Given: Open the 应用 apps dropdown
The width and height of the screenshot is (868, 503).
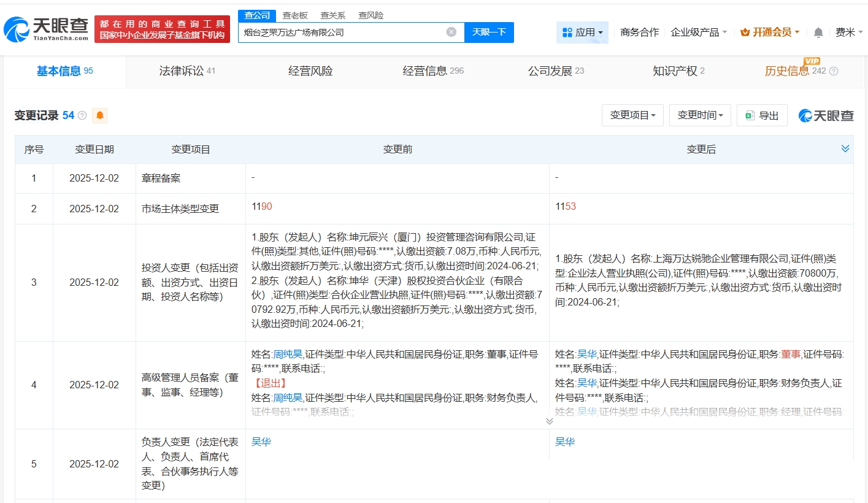Looking at the screenshot, I should [x=582, y=33].
